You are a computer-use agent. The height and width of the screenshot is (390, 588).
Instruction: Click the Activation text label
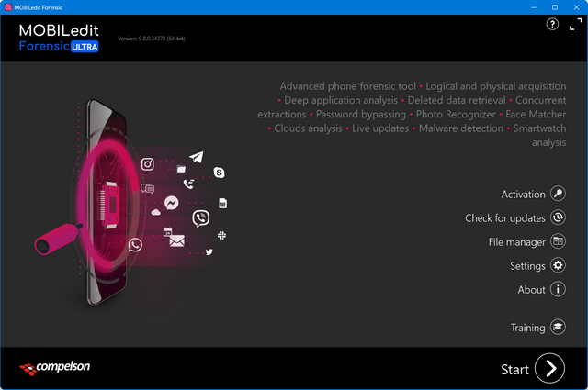(523, 195)
